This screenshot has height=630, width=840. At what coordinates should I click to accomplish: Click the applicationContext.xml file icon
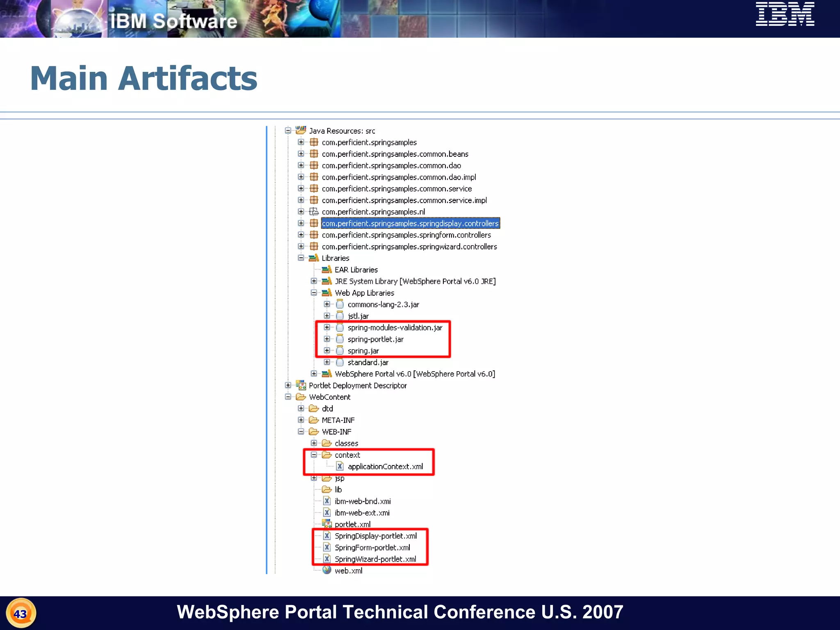tap(340, 466)
